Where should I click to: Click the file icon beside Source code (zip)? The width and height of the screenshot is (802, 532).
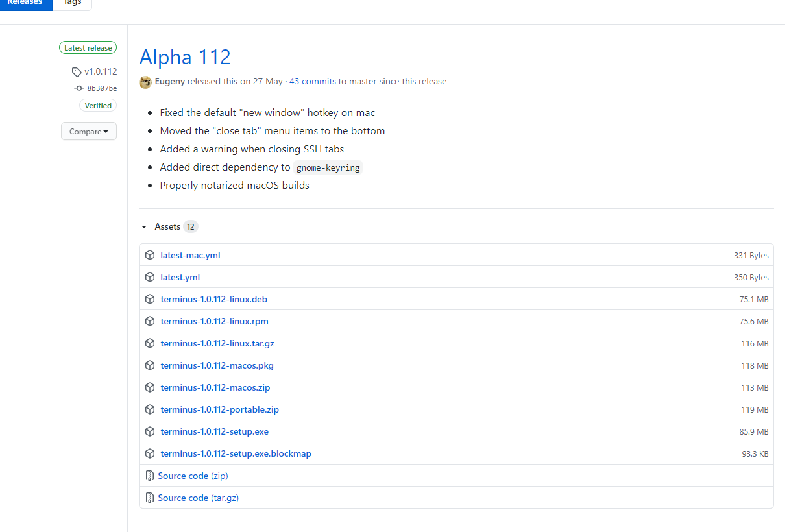150,476
